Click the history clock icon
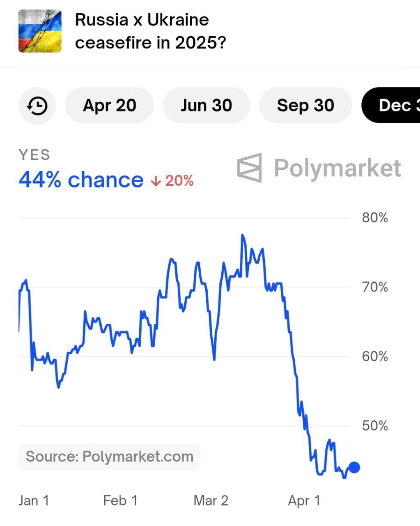Screen dimensions: 420x526 (37, 106)
